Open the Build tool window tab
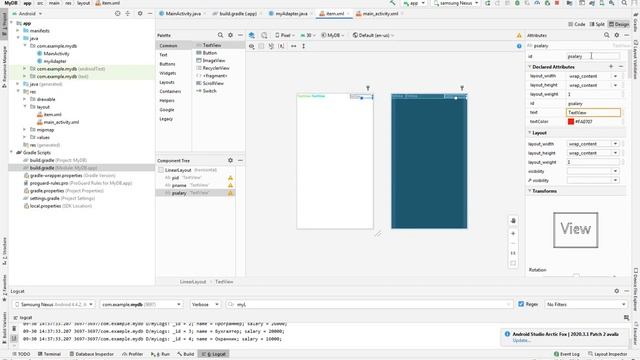Viewport: 640px width, 360px height. 186,354
